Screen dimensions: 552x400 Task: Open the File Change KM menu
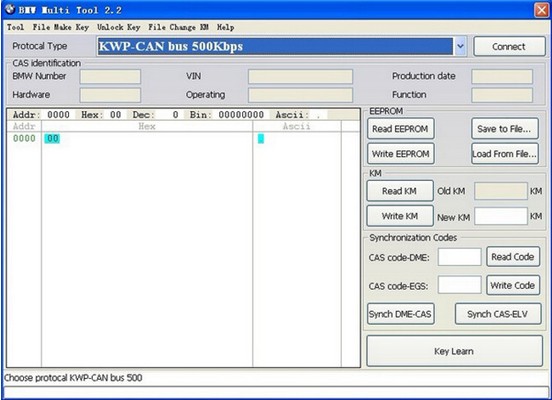(178, 27)
